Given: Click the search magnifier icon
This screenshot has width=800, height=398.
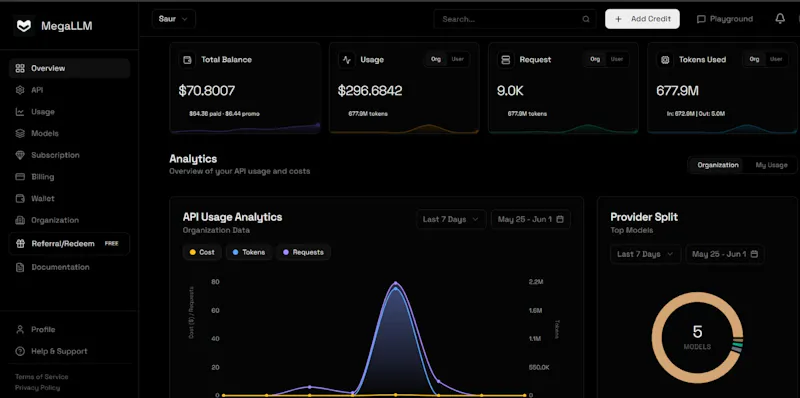Looking at the screenshot, I should point(586,19).
